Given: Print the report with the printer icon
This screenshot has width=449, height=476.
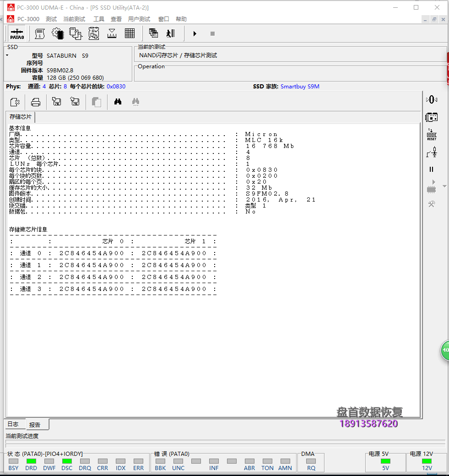Looking at the screenshot, I should pyautogui.click(x=36, y=102).
